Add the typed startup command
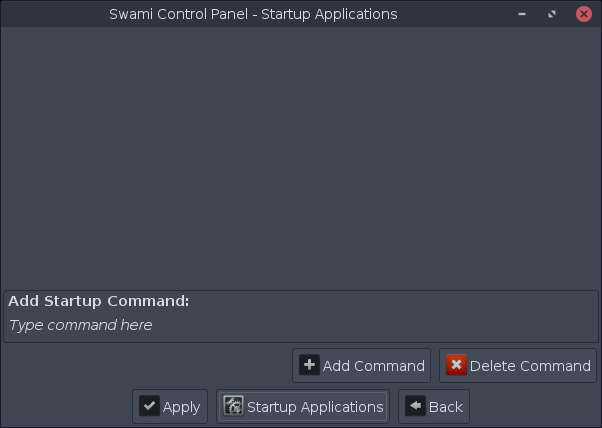The image size is (602, 428). click(361, 365)
